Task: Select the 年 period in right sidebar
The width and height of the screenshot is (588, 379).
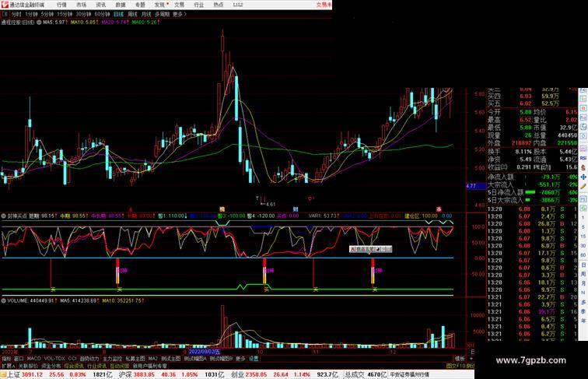Action: pos(583,320)
